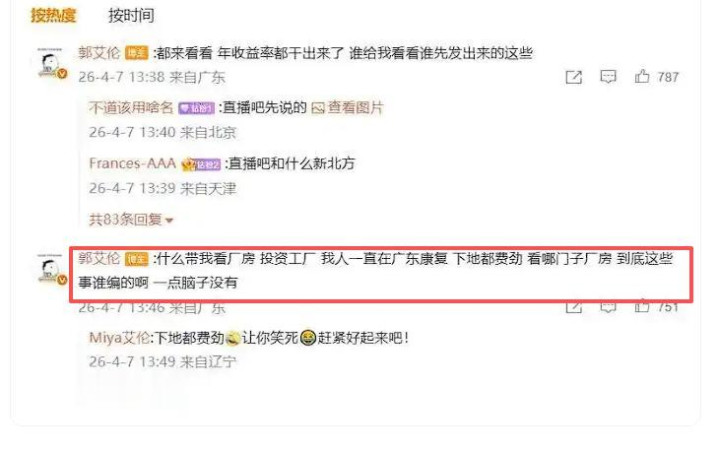Image resolution: width=719 pixels, height=450 pixels.
Task: Click 郭艾伦 username in highlighted comment
Action: (99, 258)
